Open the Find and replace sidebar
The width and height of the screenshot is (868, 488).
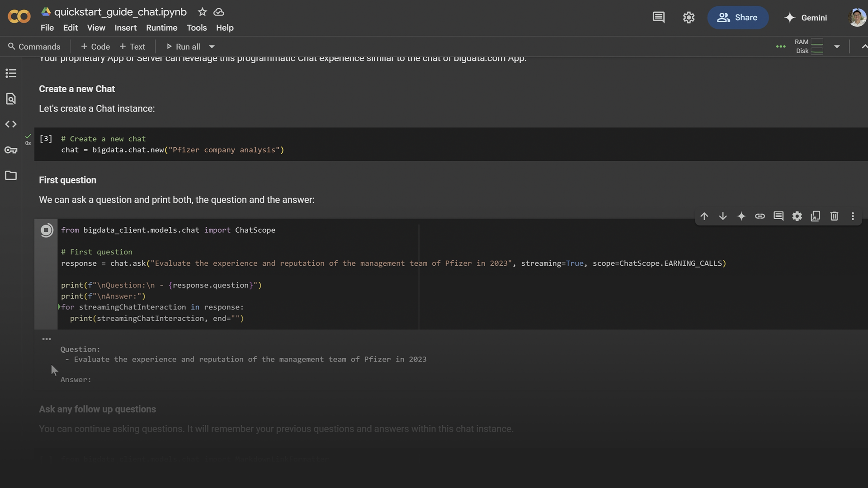(x=11, y=99)
